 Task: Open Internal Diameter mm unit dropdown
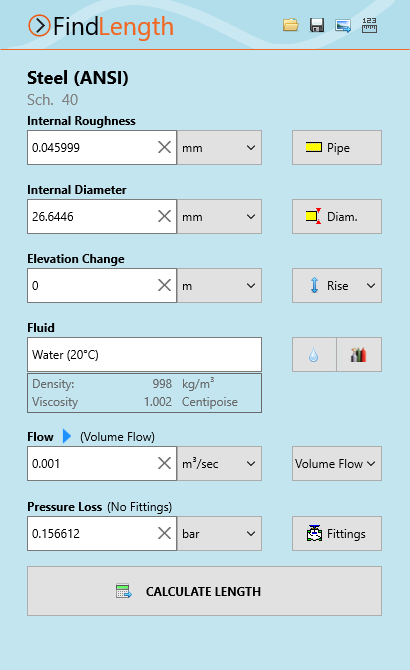[220, 216]
